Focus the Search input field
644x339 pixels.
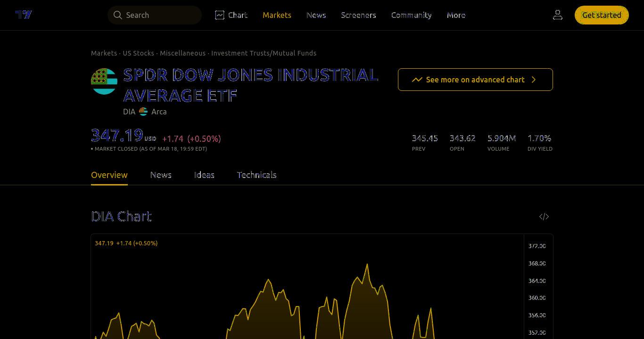pyautogui.click(x=155, y=15)
